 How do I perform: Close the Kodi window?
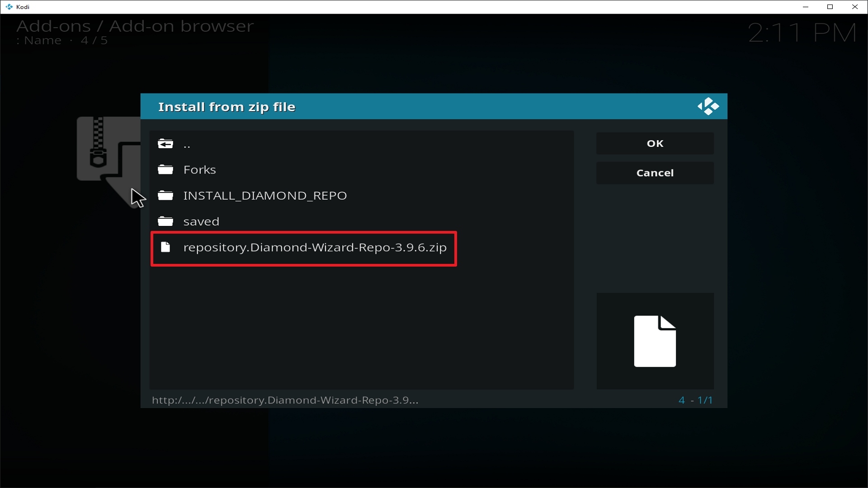pyautogui.click(x=855, y=7)
